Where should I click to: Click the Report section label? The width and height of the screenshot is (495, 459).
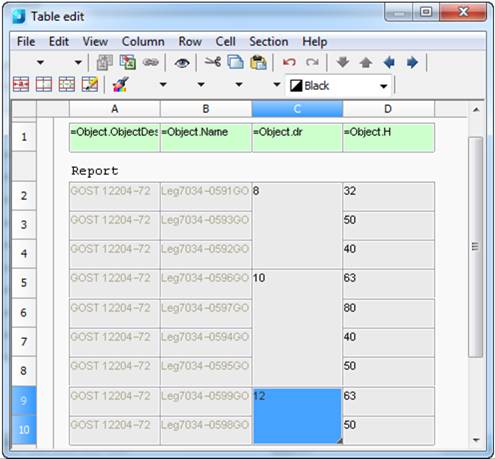pyautogui.click(x=95, y=171)
